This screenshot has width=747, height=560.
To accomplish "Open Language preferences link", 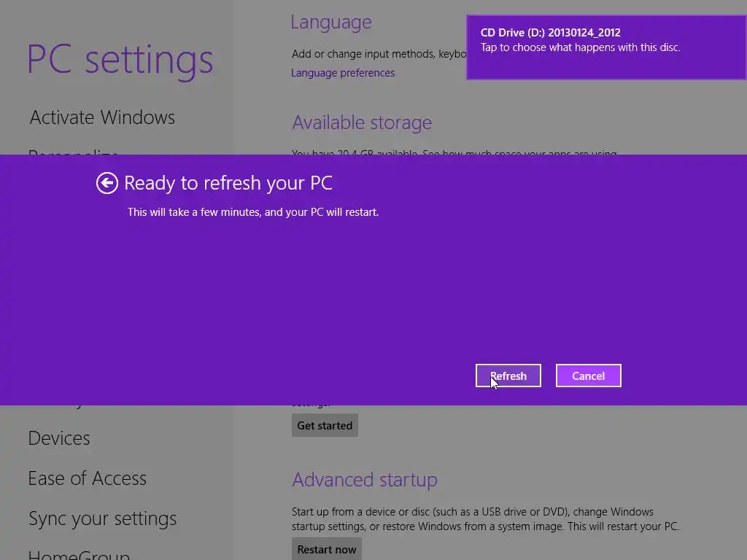I will tap(343, 73).
